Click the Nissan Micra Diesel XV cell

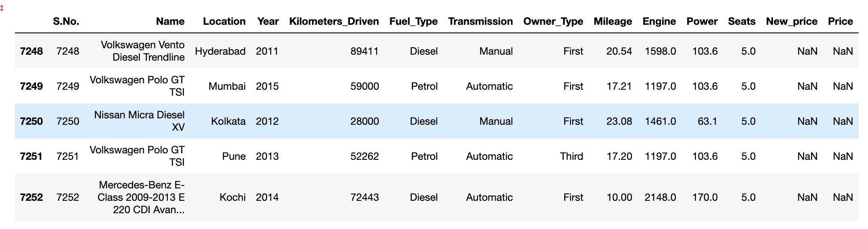click(x=140, y=121)
